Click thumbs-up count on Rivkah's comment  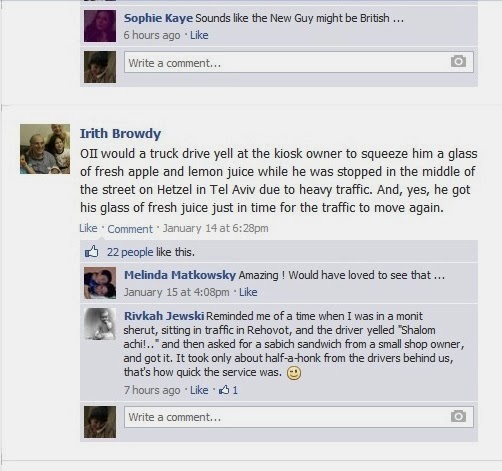tap(228, 390)
